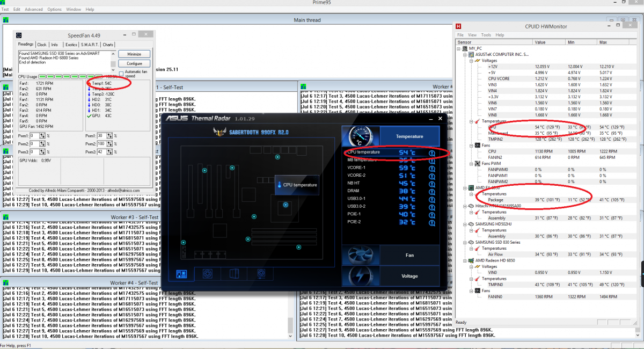
Task: Click GPU Fan: 1492 RPM reading in SpeedFan
Action: pyautogui.click(x=36, y=126)
